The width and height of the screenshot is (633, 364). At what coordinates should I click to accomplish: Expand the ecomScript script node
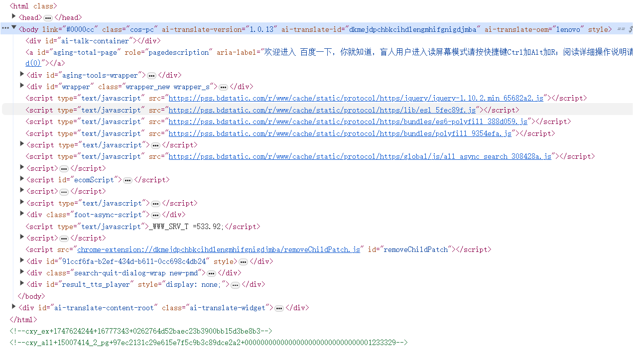[22, 179]
